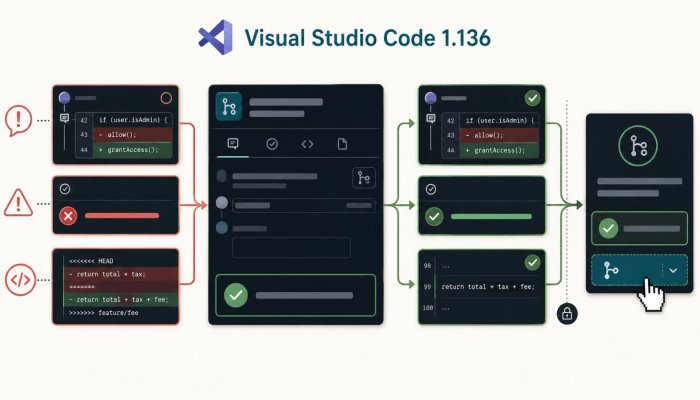Click the small circled check in right passed card
The image size is (700, 400).
coord(431,189)
